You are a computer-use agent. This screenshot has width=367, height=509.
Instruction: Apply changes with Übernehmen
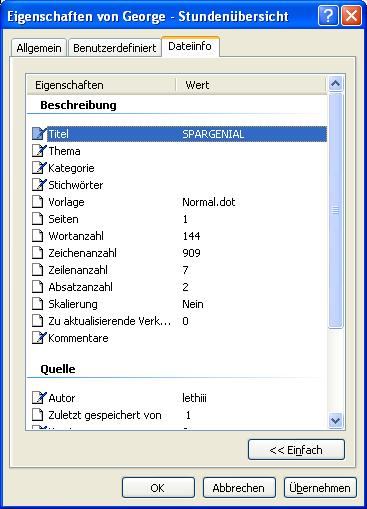tap(320, 488)
